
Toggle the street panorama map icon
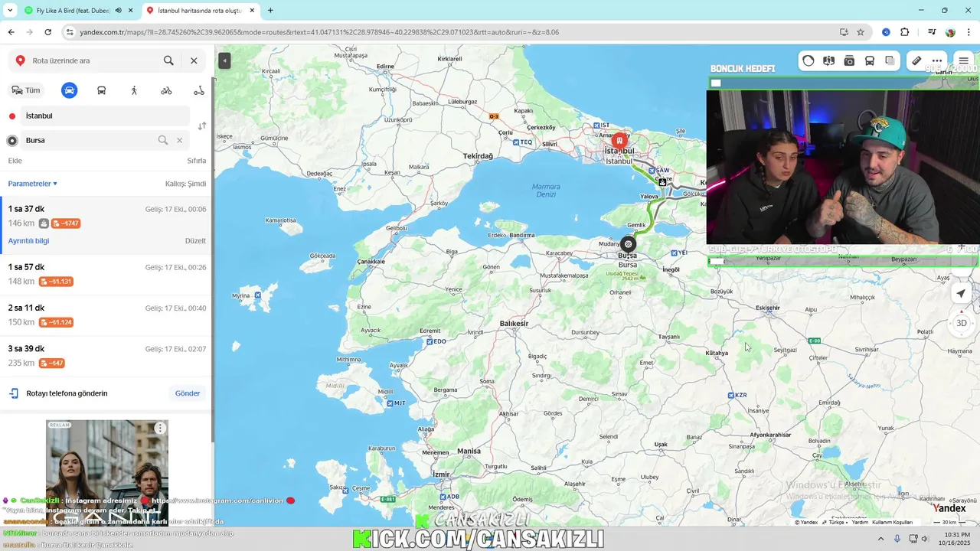tap(828, 61)
